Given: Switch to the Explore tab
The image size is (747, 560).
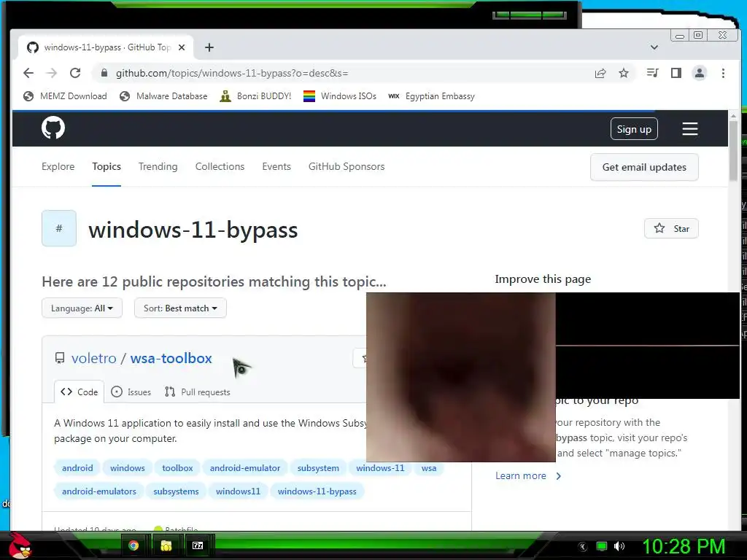Looking at the screenshot, I should [58, 166].
